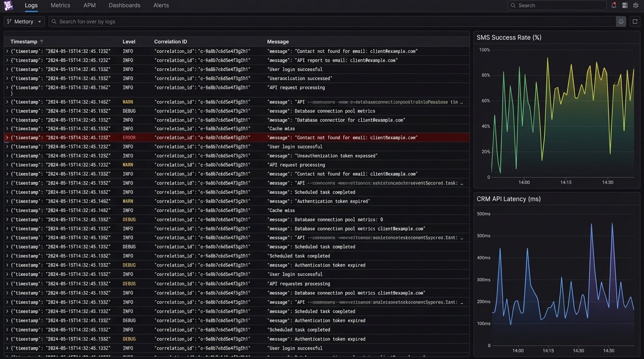Open the notifications bell
The width and height of the screenshot is (644, 359).
pyautogui.click(x=614, y=6)
